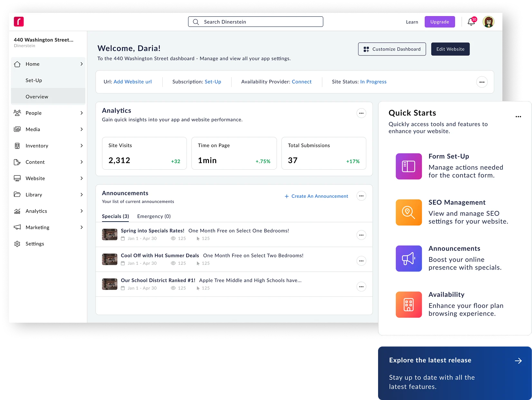Switch to the Emergency (0) tab
The image size is (532, 400).
(x=154, y=216)
